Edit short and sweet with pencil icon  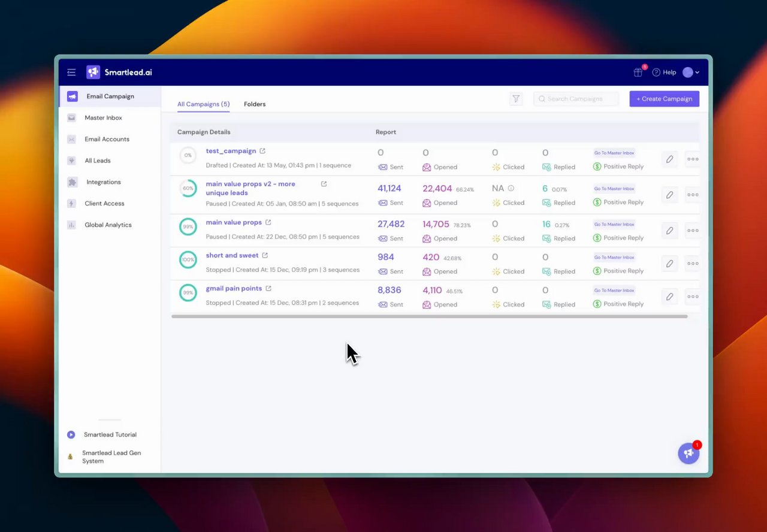click(670, 264)
